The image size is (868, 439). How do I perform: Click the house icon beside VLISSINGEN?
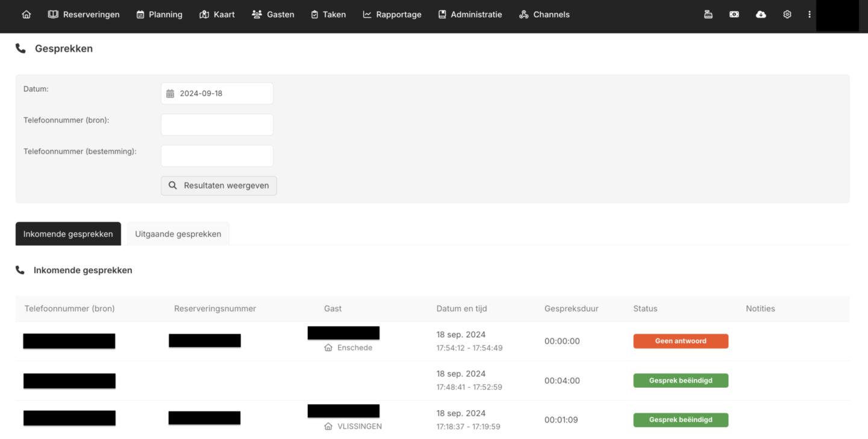328,426
